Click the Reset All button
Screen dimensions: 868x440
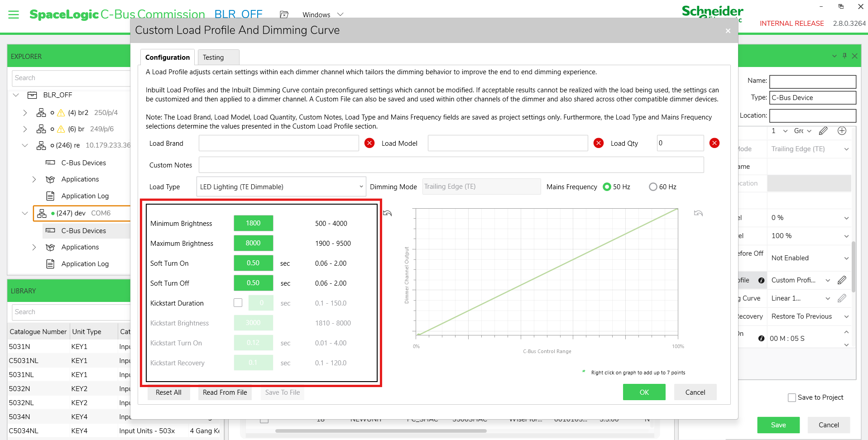click(x=168, y=392)
